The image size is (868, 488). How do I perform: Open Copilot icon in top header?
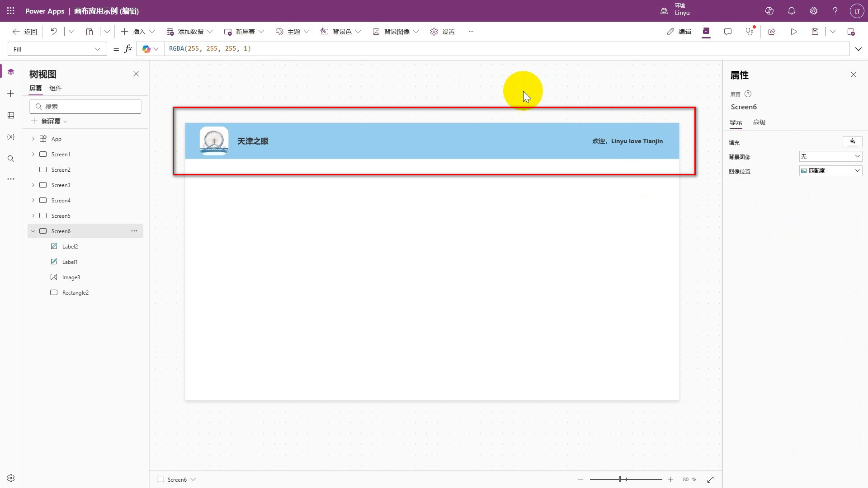pyautogui.click(x=769, y=11)
